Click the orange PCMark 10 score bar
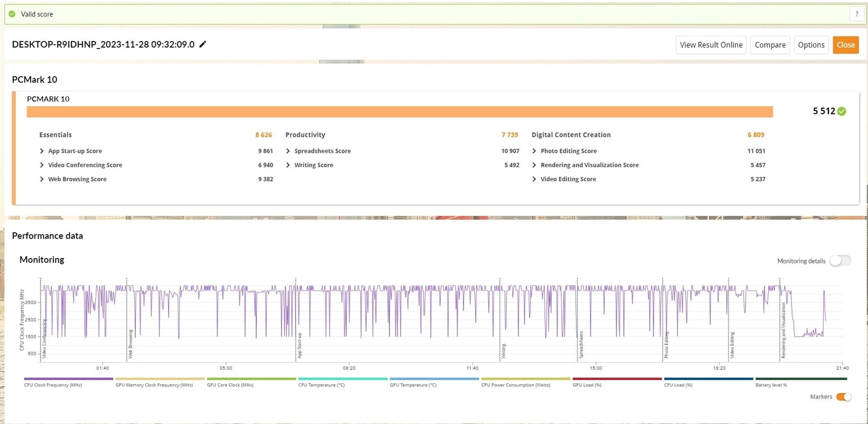This screenshot has height=424, width=868. [400, 112]
